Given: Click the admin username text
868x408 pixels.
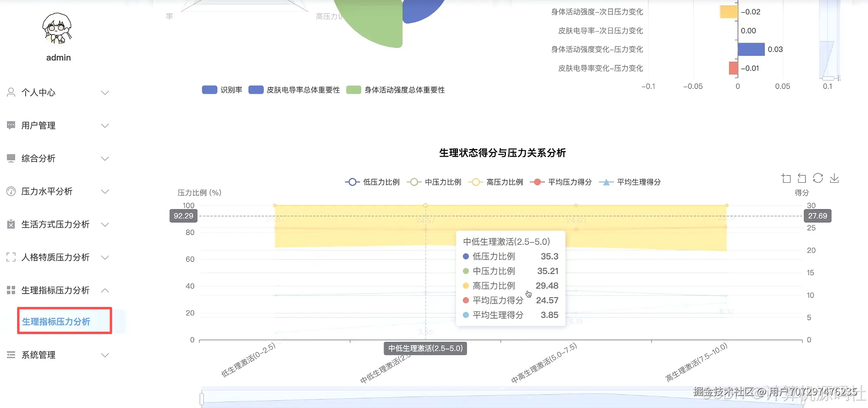Looking at the screenshot, I should click(58, 57).
